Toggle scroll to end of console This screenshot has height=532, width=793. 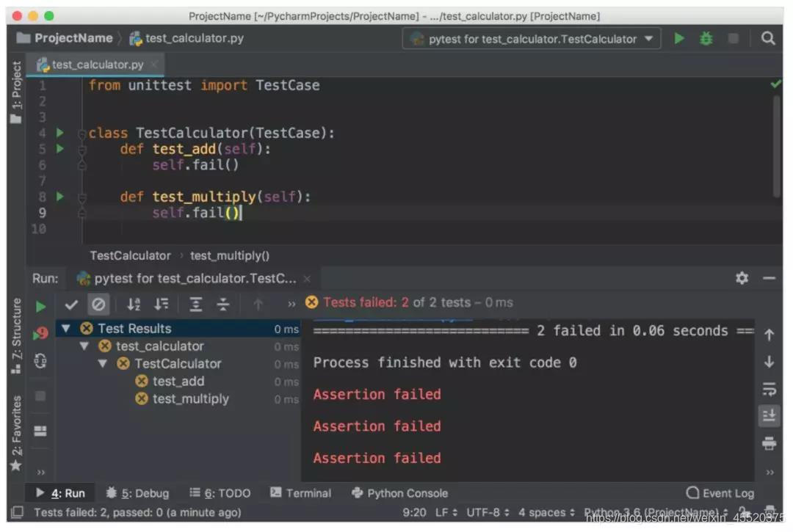[x=769, y=416]
